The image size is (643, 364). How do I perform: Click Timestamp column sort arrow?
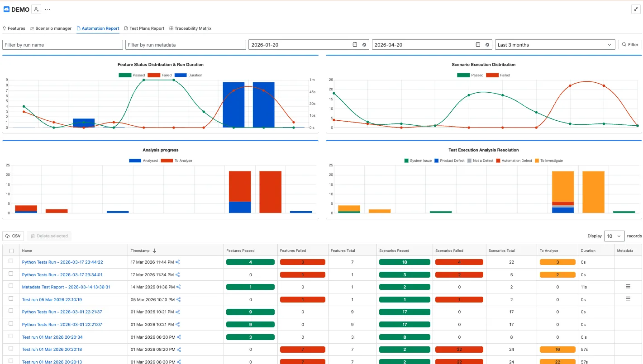[154, 251]
